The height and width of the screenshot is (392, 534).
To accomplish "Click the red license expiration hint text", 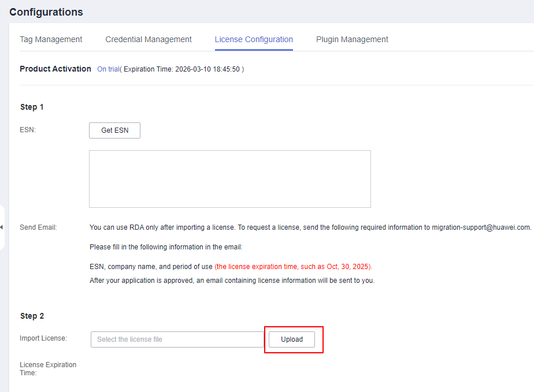I will tap(294, 267).
